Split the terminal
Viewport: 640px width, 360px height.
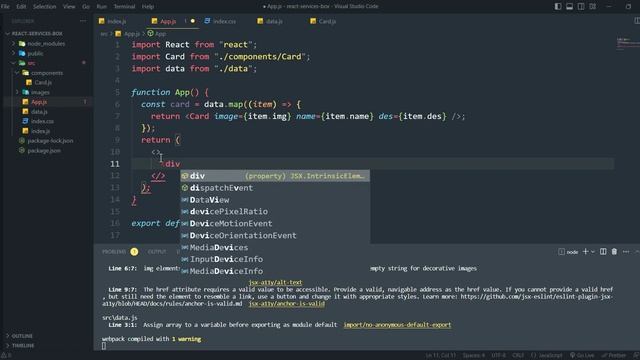[x=603, y=252]
